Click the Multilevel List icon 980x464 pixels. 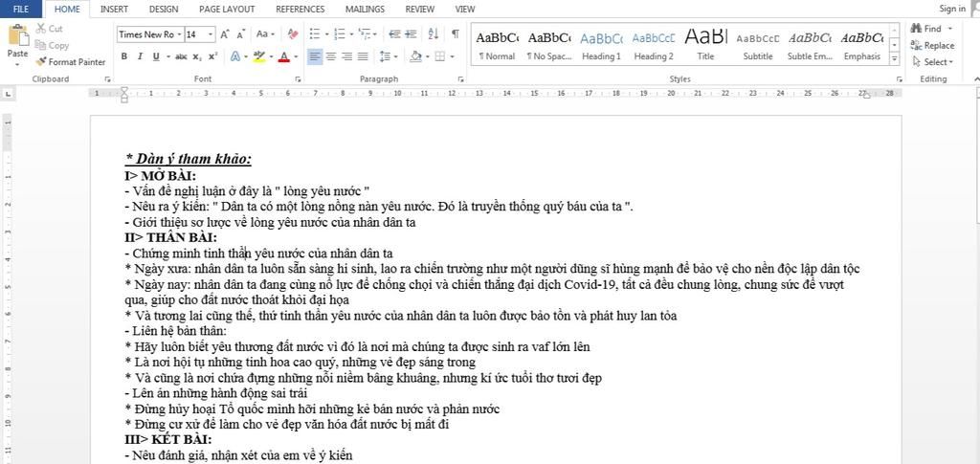(365, 33)
